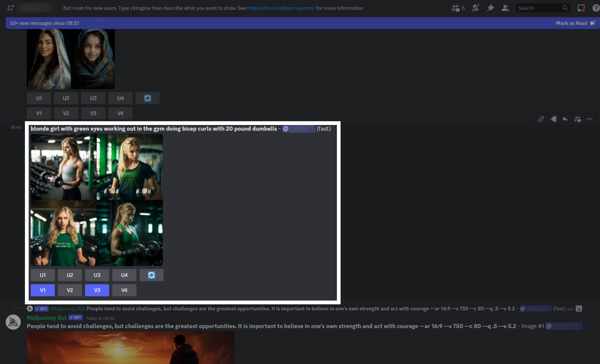Copy message link via chain icon
The image size is (600, 364).
541,119
